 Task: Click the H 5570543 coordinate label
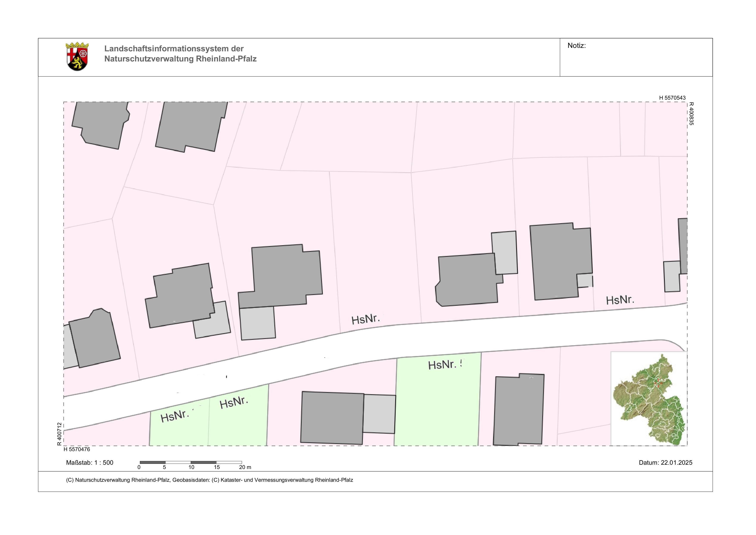pyautogui.click(x=672, y=98)
